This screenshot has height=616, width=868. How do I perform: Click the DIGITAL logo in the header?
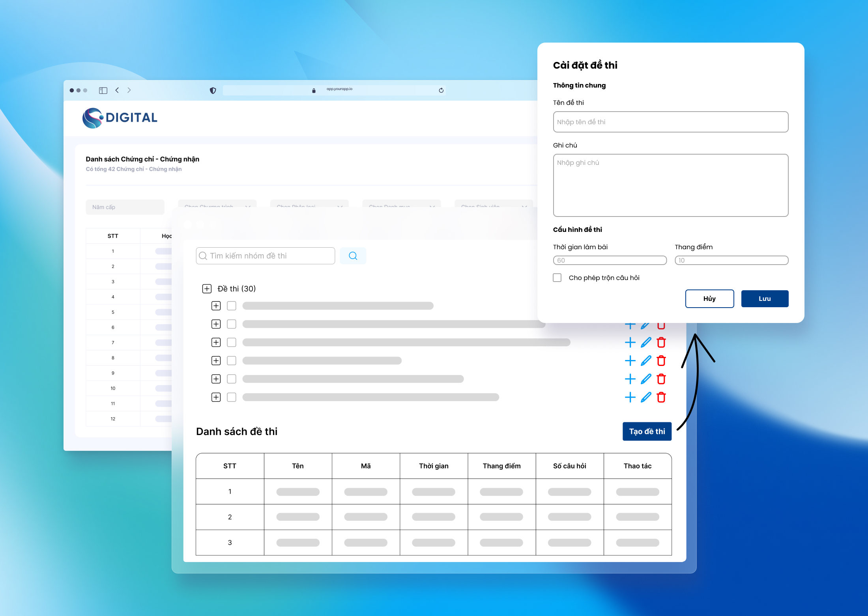[x=120, y=118]
